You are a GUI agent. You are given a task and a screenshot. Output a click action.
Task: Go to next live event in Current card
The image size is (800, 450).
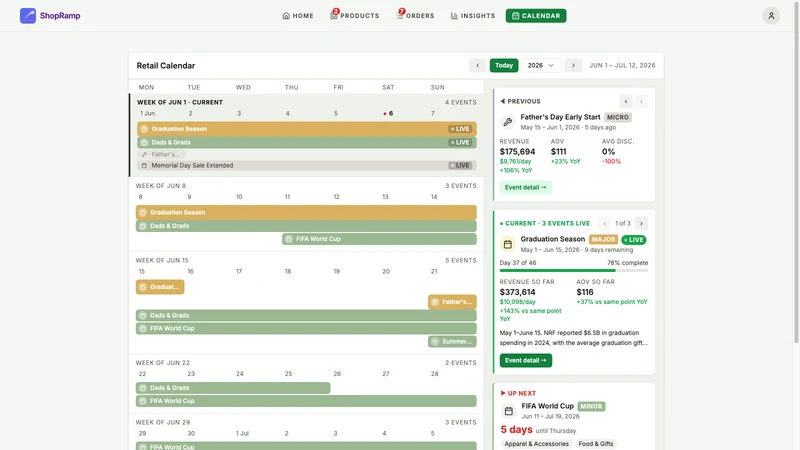click(x=641, y=223)
